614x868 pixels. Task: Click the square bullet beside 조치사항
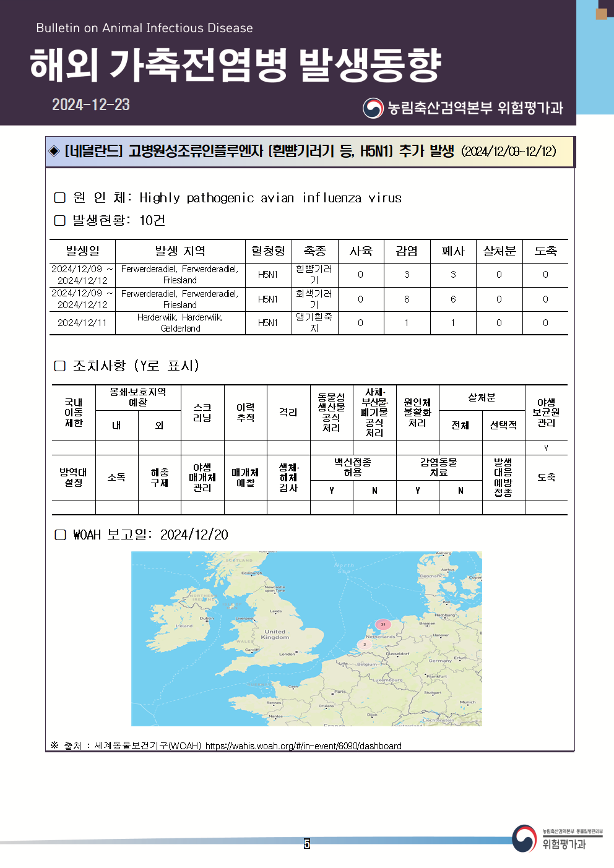coord(60,366)
